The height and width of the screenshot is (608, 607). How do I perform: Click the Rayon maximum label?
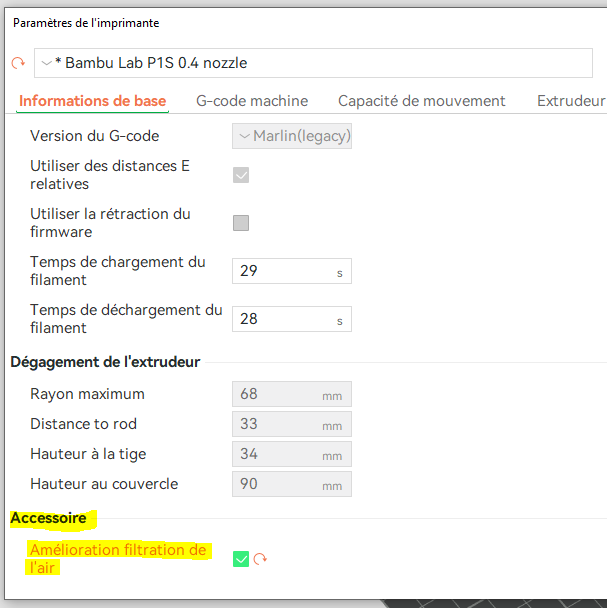coord(87,394)
